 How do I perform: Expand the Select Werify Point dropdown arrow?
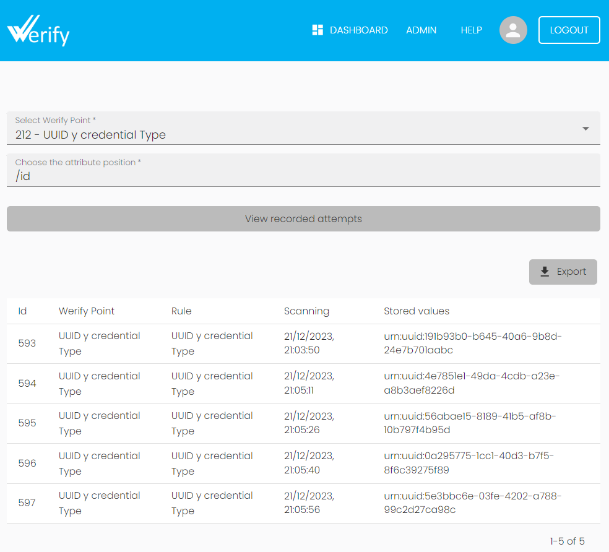[585, 128]
